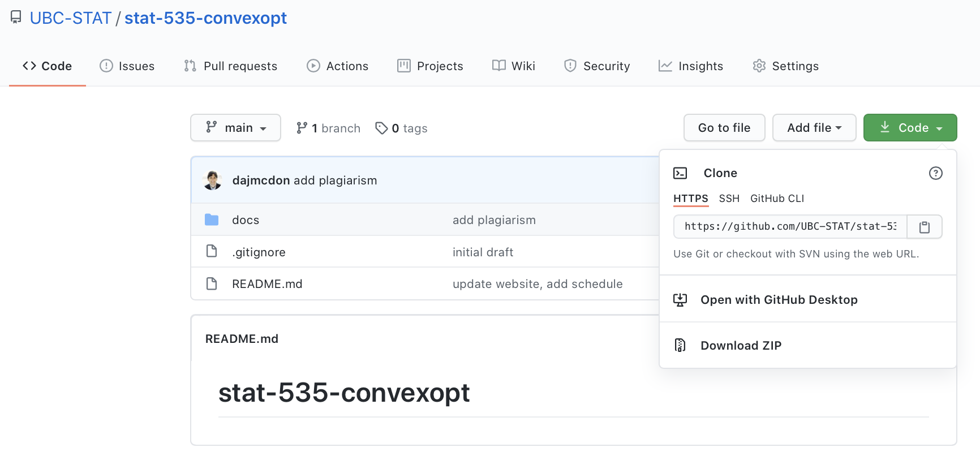Open the main branch dropdown
This screenshot has width=980, height=473.
pyautogui.click(x=235, y=128)
